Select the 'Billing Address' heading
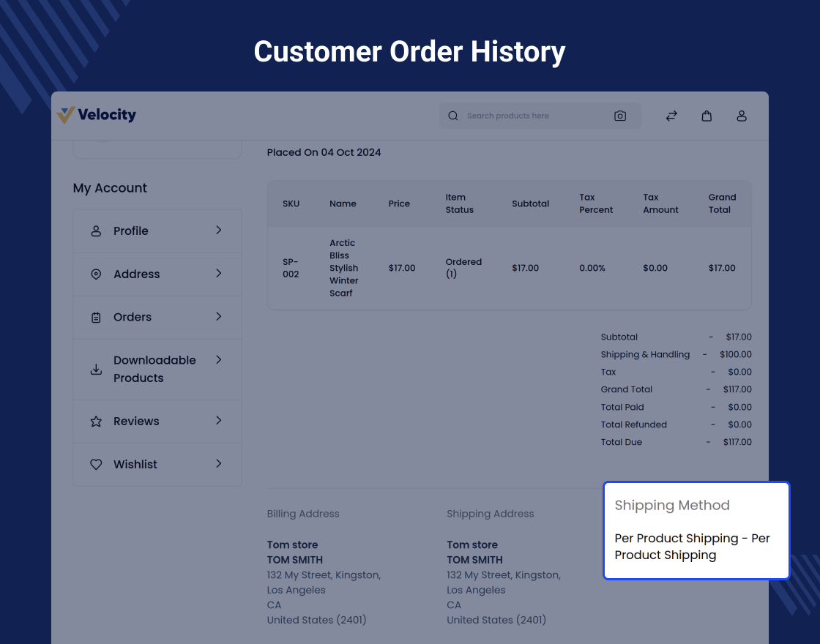Image resolution: width=820 pixels, height=644 pixels. point(303,514)
